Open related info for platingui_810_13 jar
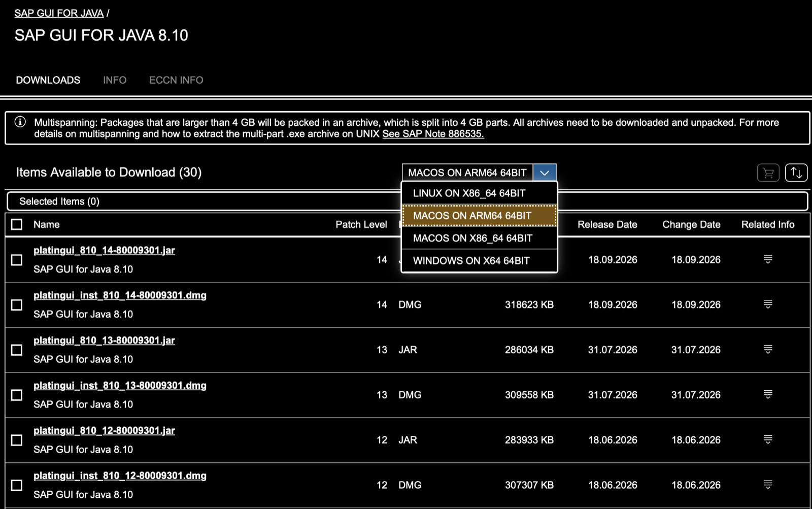The width and height of the screenshot is (812, 509). 768,350
